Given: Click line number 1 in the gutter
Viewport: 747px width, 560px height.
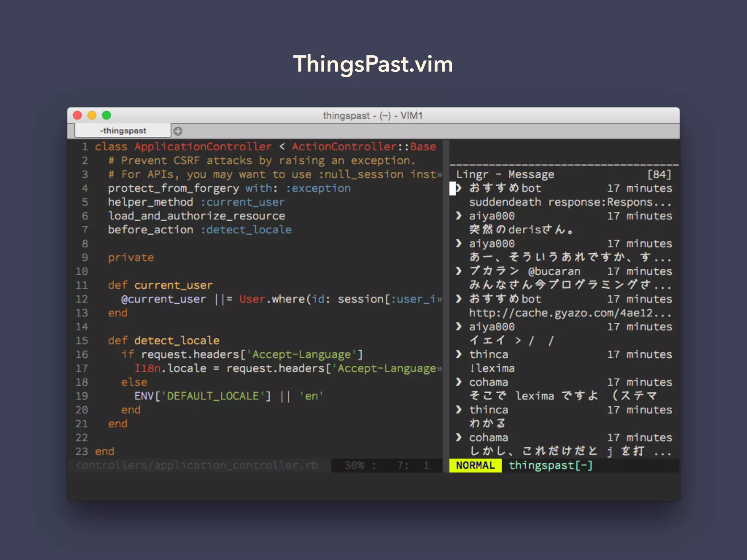Looking at the screenshot, I should tap(85, 147).
